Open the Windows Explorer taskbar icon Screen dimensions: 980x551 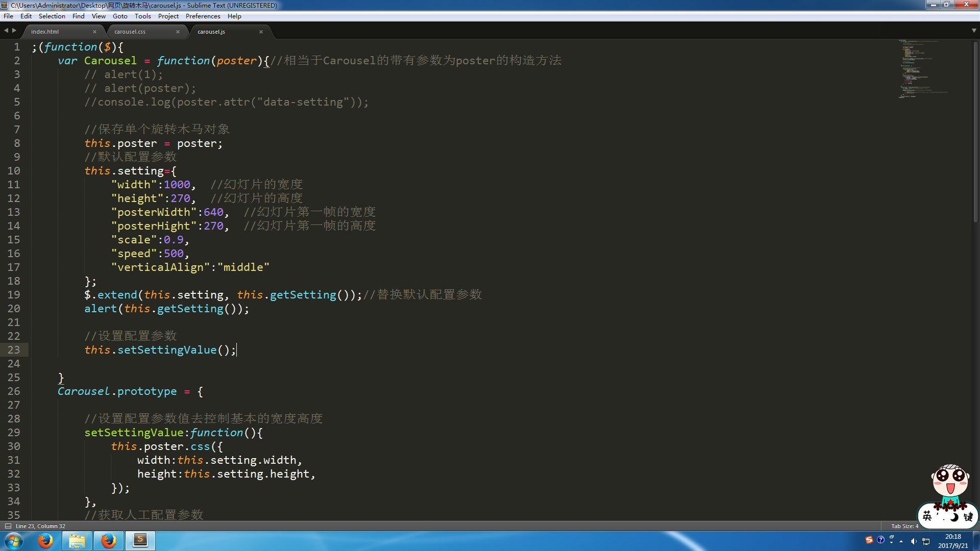click(x=77, y=541)
